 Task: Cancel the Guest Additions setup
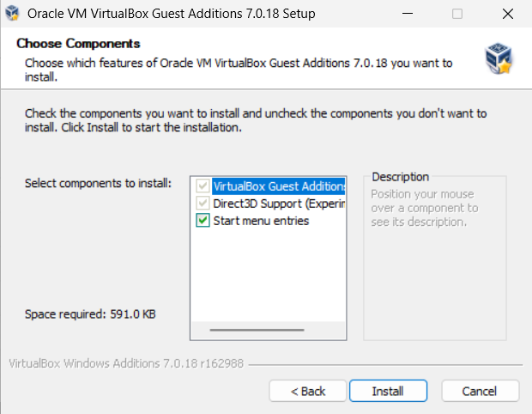click(480, 391)
